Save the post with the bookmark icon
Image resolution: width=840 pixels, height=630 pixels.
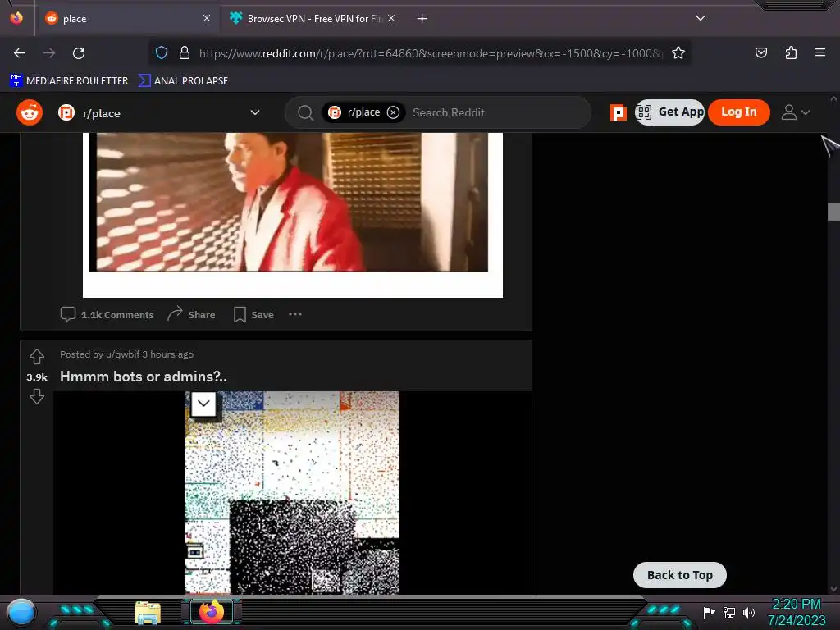pos(254,314)
